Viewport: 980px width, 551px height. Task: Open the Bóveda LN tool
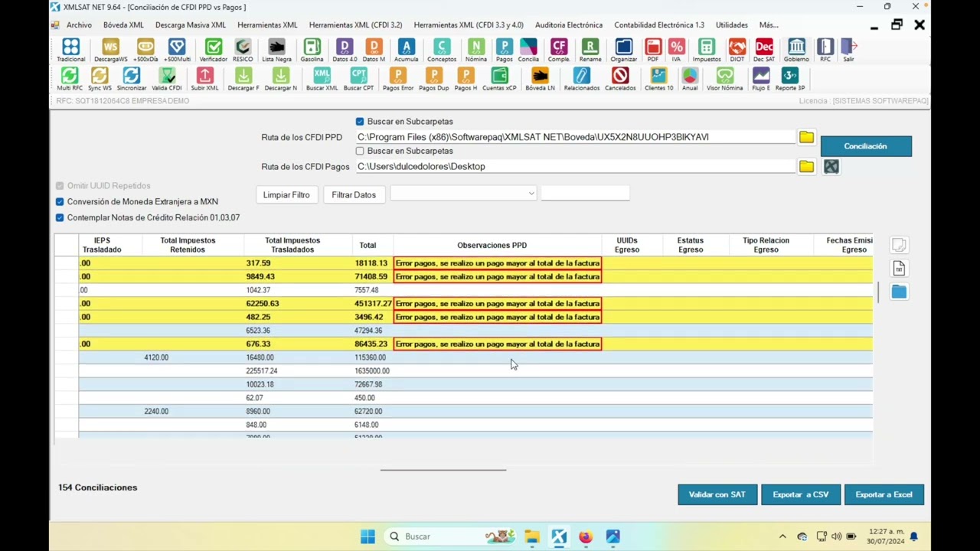click(540, 80)
